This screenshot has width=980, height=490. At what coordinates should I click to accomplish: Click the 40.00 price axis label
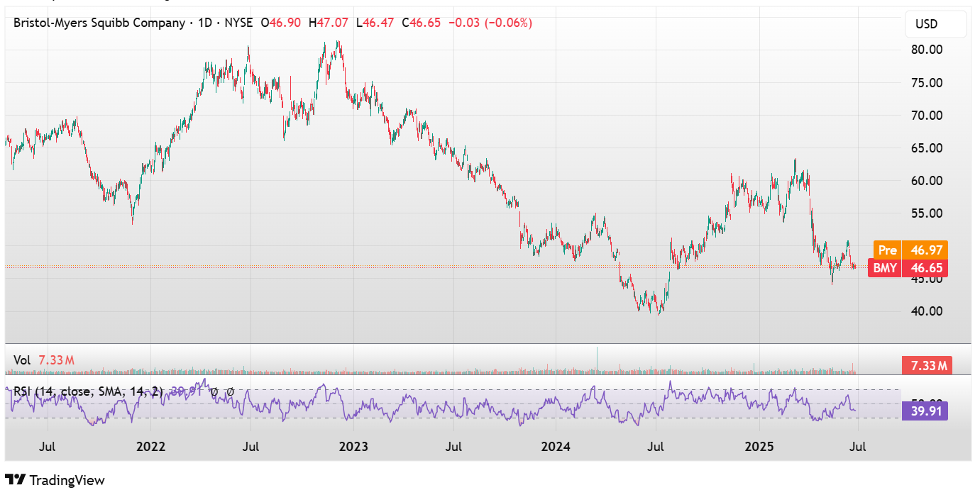coord(927,311)
